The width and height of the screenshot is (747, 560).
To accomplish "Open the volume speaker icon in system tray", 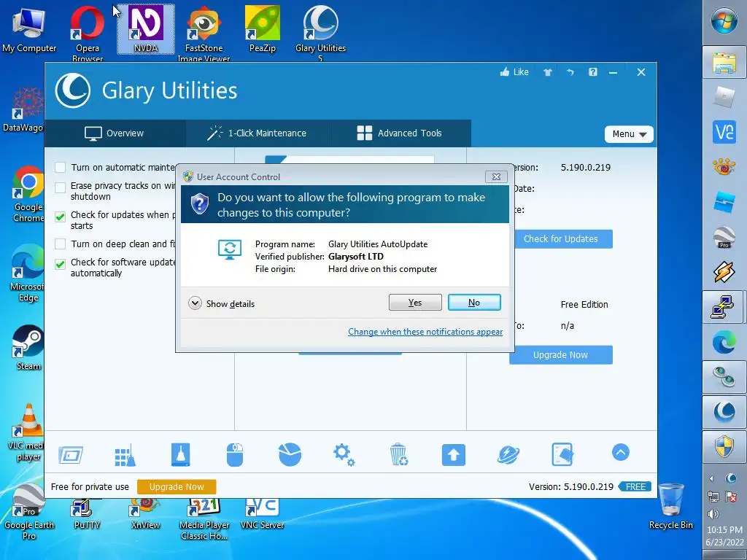I will pyautogui.click(x=713, y=514).
